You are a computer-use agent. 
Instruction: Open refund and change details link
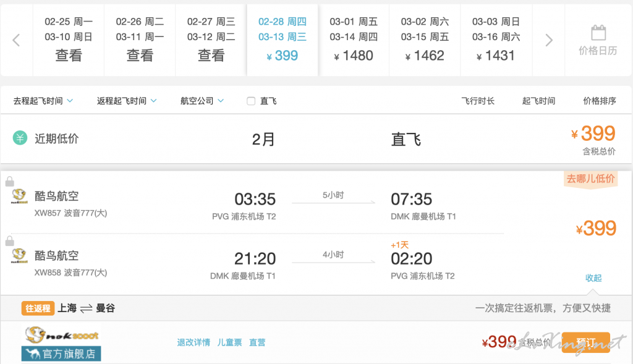(193, 342)
